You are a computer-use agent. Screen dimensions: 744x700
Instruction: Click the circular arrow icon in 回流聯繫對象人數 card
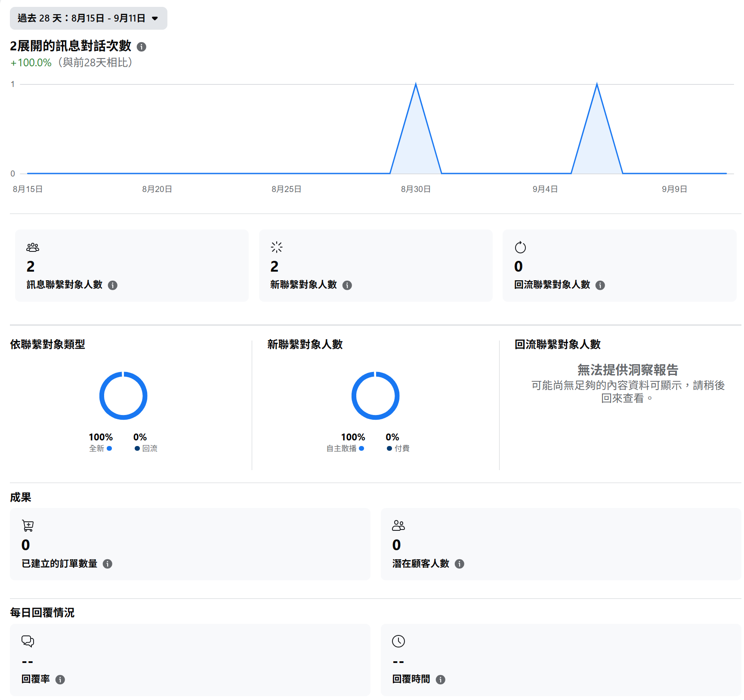tap(520, 247)
